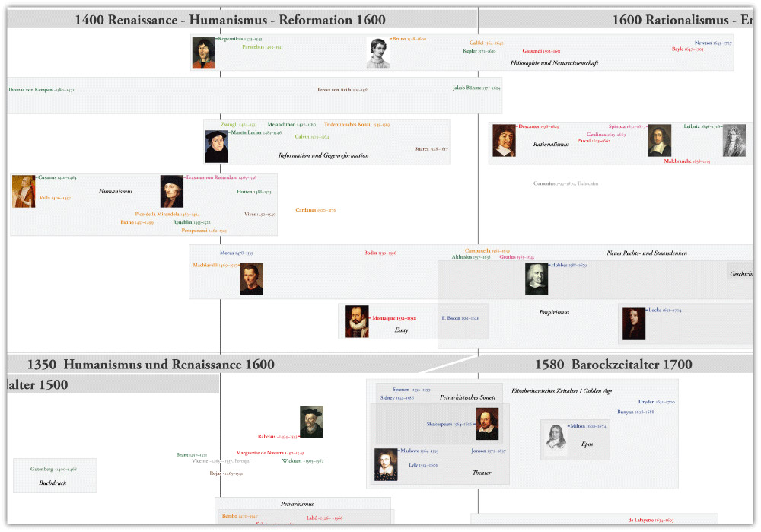
Task: Open the Montaigne portrait
Action: 357,321
